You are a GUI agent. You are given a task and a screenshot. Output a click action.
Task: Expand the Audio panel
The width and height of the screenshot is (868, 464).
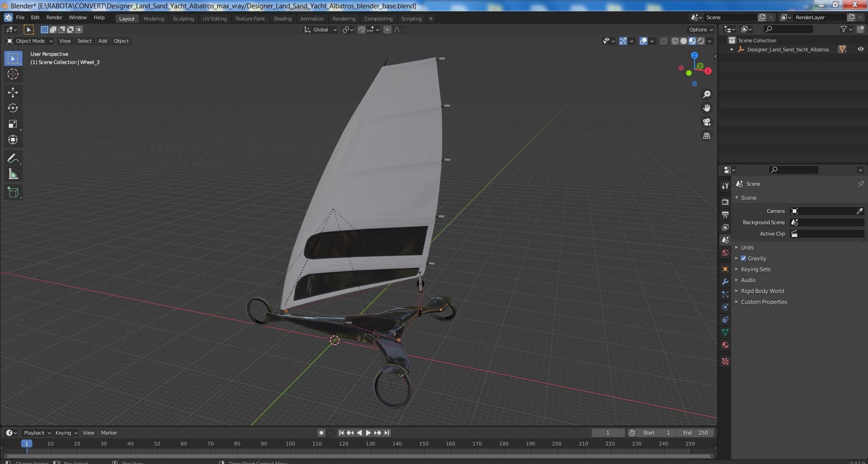click(748, 280)
